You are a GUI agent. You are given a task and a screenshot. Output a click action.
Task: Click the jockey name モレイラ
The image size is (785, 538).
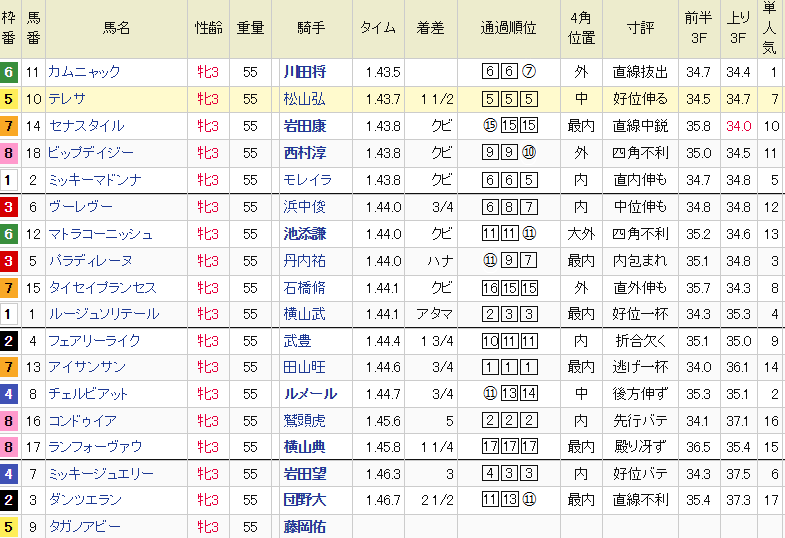click(x=304, y=180)
